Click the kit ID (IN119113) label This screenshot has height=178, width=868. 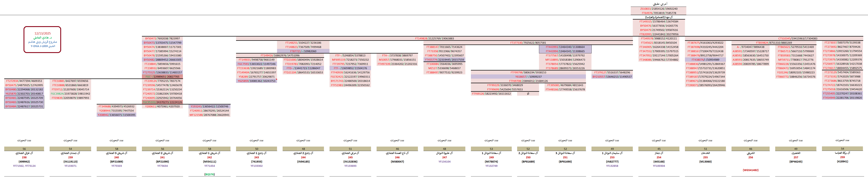pyautogui.click(x=70, y=162)
